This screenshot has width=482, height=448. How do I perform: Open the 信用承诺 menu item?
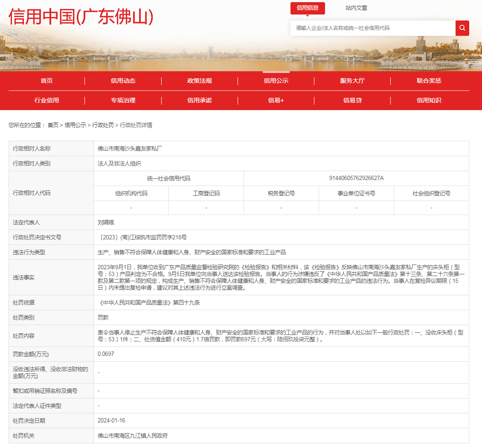point(200,101)
